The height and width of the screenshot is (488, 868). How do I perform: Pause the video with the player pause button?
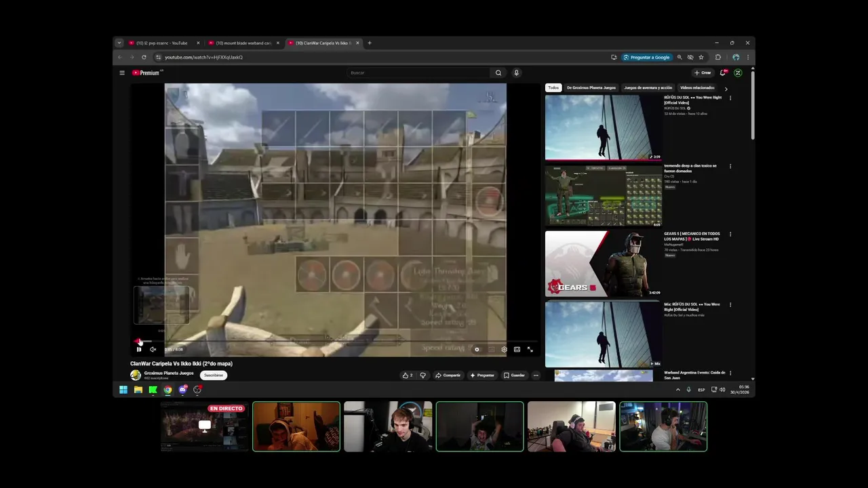tap(139, 350)
